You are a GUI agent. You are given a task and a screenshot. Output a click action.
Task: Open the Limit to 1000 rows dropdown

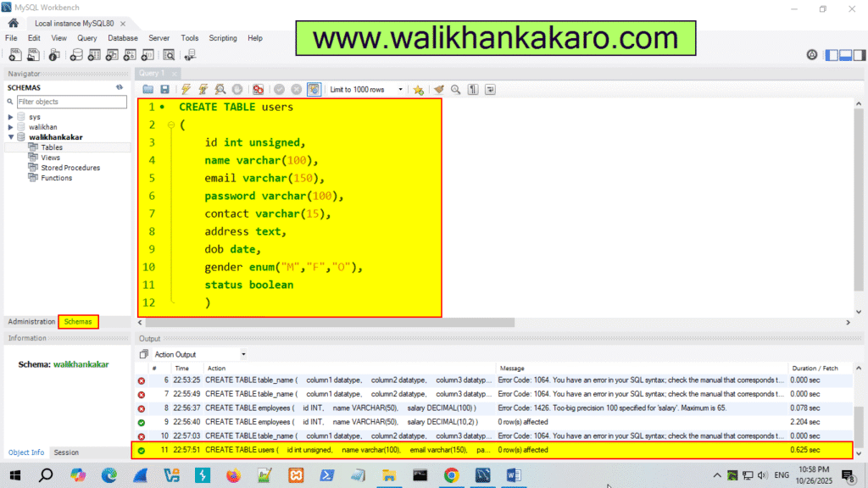tap(401, 89)
